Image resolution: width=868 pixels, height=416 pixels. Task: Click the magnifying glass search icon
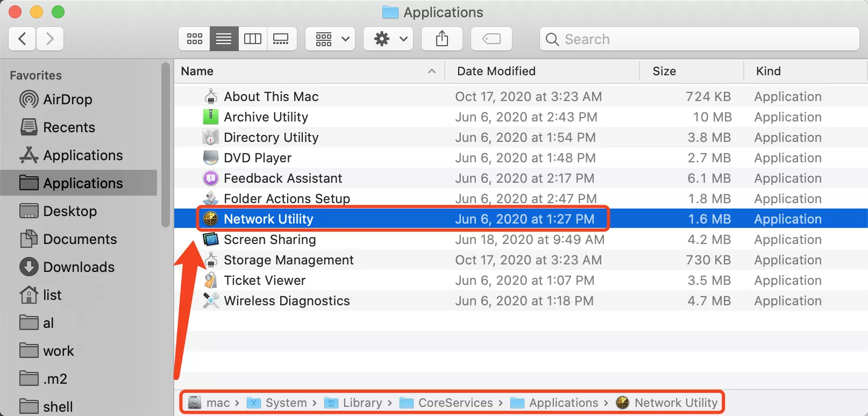[552, 39]
